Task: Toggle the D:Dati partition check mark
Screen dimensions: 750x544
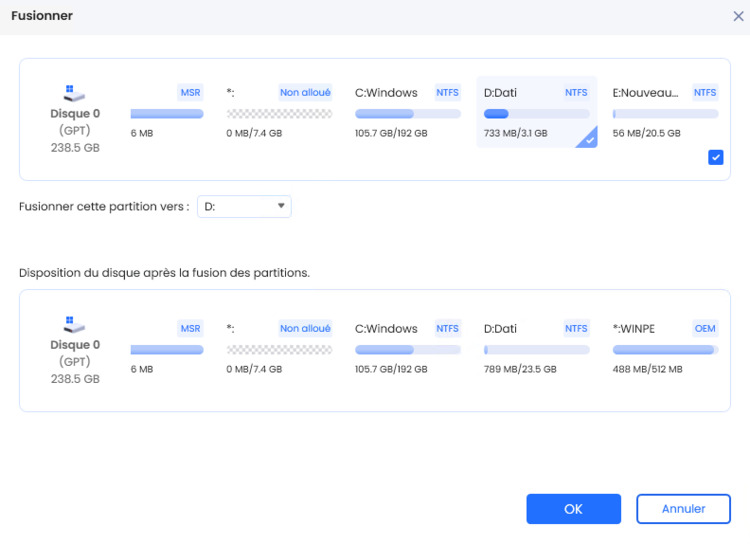Action: pos(589,139)
